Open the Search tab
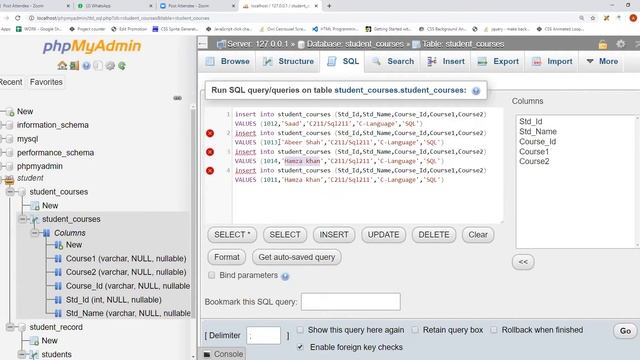This screenshot has height=360, width=640. point(393,61)
